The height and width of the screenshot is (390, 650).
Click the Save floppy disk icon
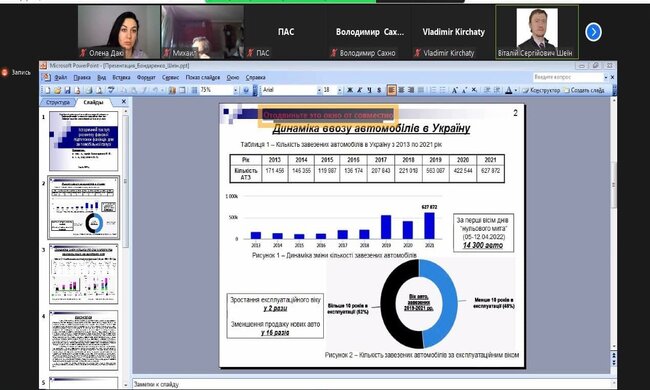tap(67, 90)
